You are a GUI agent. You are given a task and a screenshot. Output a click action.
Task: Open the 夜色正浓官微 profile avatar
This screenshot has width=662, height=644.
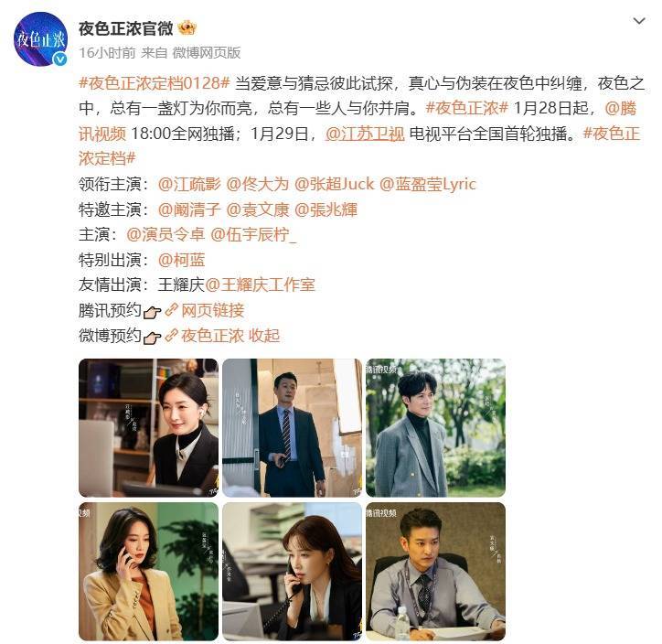[x=40, y=39]
